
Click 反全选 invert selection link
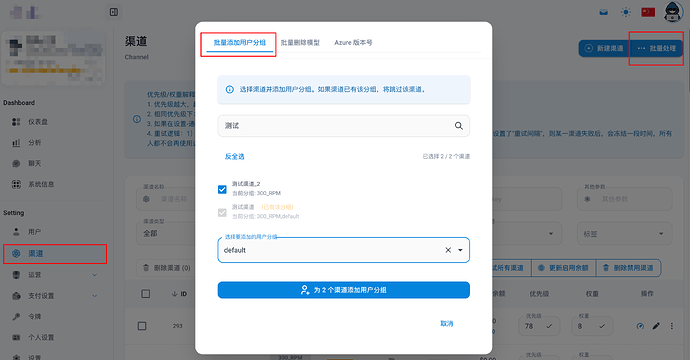pyautogui.click(x=235, y=156)
